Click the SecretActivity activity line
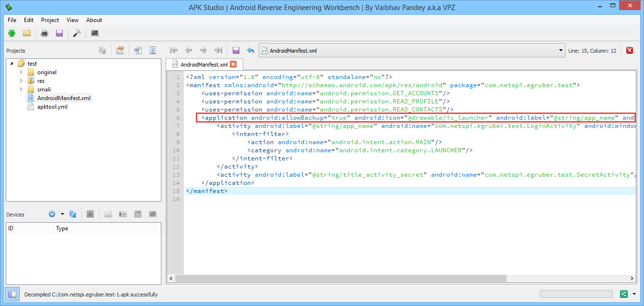644x306 pixels. pos(426,174)
